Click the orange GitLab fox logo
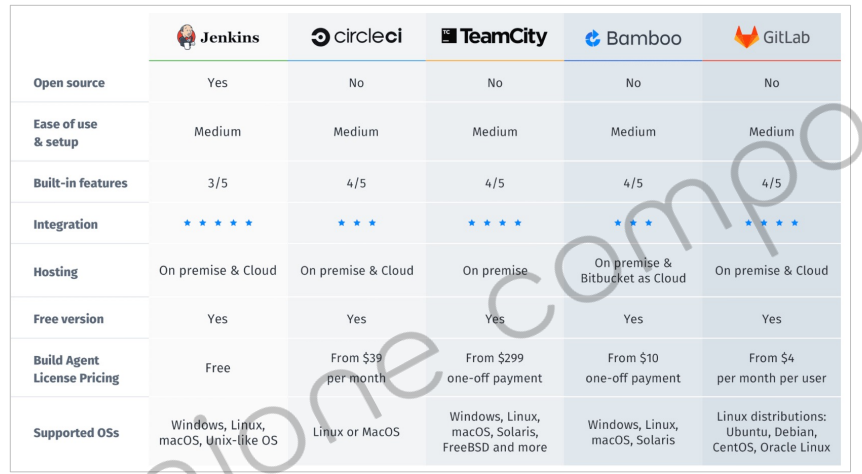 (746, 37)
